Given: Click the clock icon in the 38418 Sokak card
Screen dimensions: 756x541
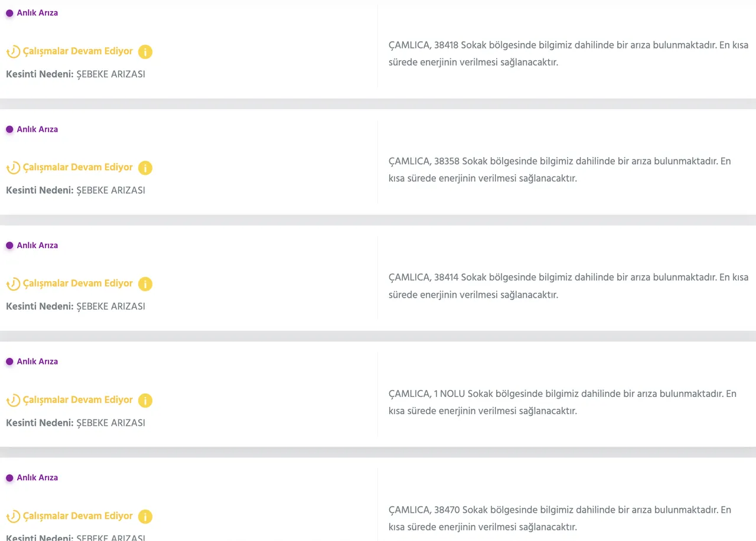Looking at the screenshot, I should [13, 52].
